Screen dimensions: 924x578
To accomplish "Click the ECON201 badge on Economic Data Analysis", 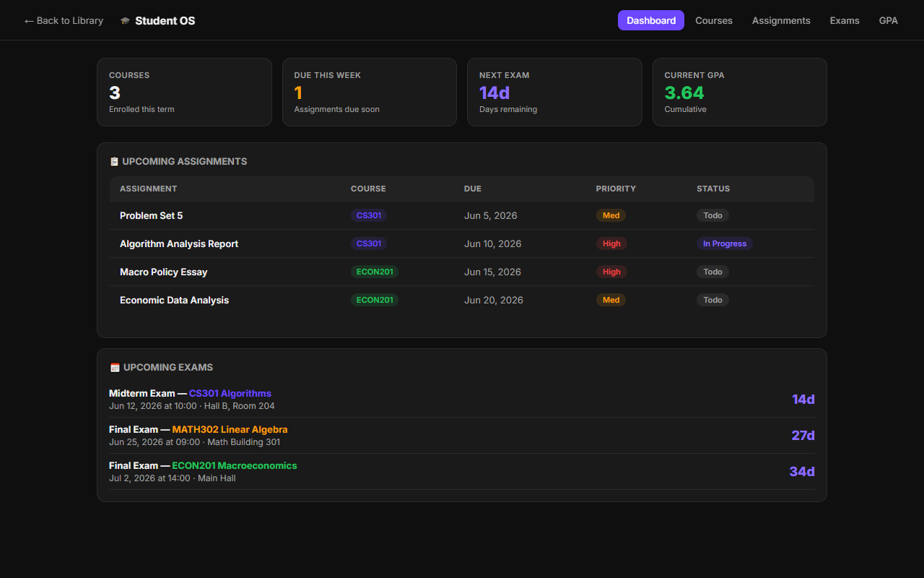I will tap(375, 300).
